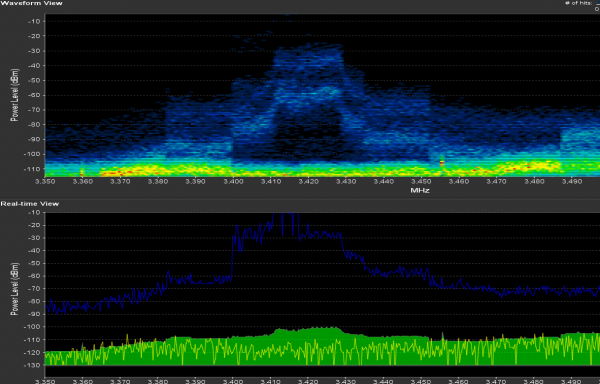The height and width of the screenshot is (384, 600).
Task: Click the 3.400 tick in Waveform View
Action: (x=233, y=181)
